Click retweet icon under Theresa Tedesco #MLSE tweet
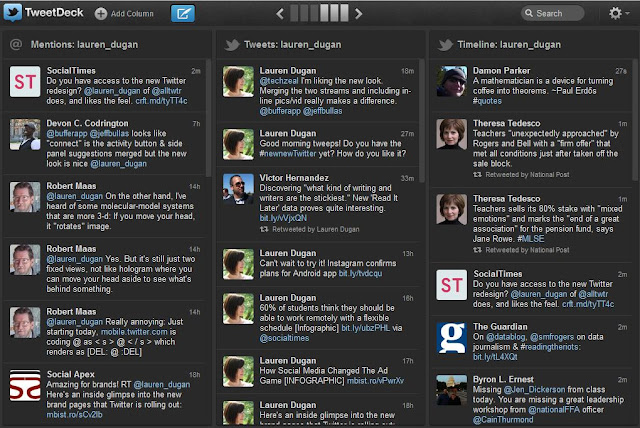The width and height of the screenshot is (640, 428). (x=477, y=250)
